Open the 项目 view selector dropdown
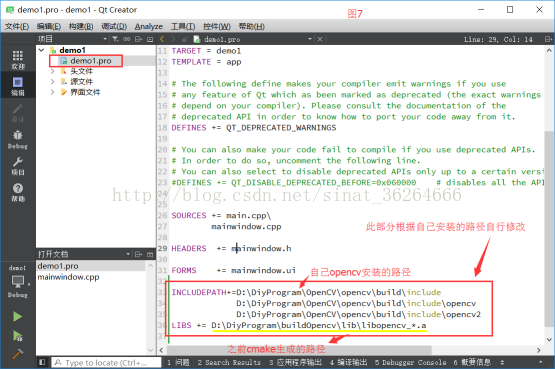 pyautogui.click(x=105, y=39)
